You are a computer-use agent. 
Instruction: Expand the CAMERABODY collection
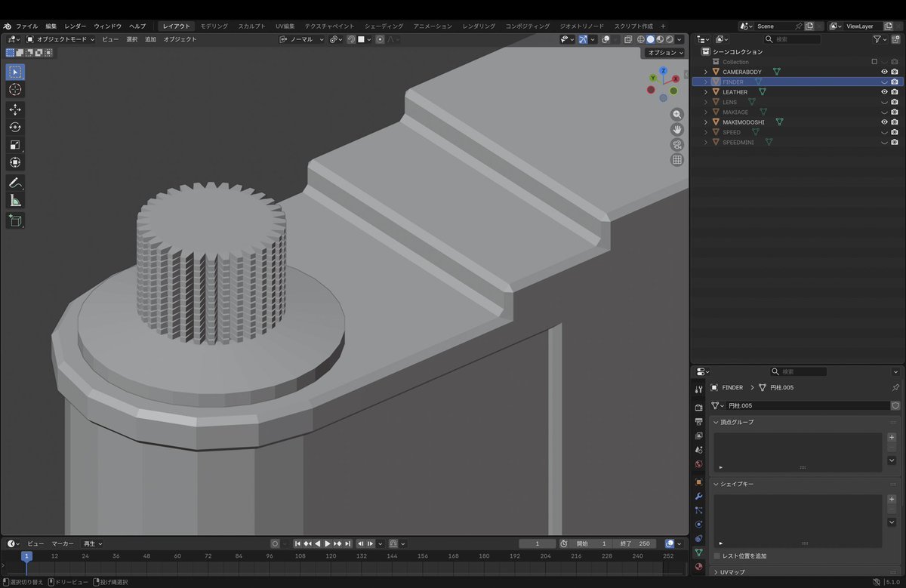pos(705,71)
